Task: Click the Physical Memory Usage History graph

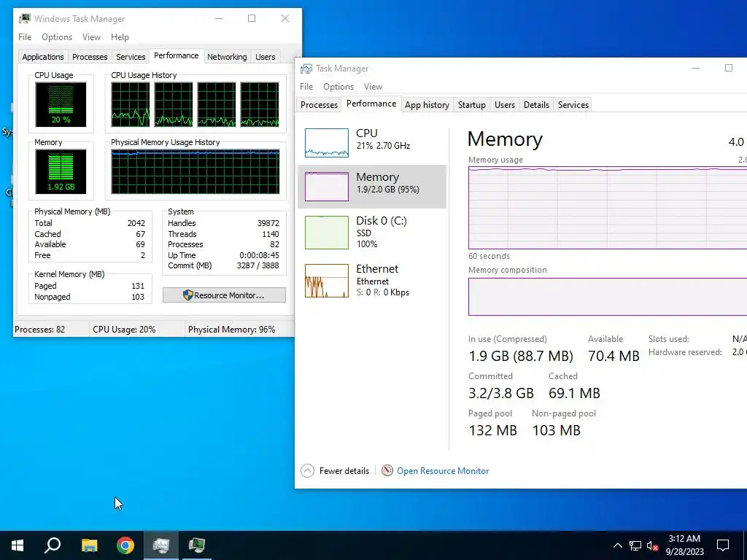Action: click(196, 171)
